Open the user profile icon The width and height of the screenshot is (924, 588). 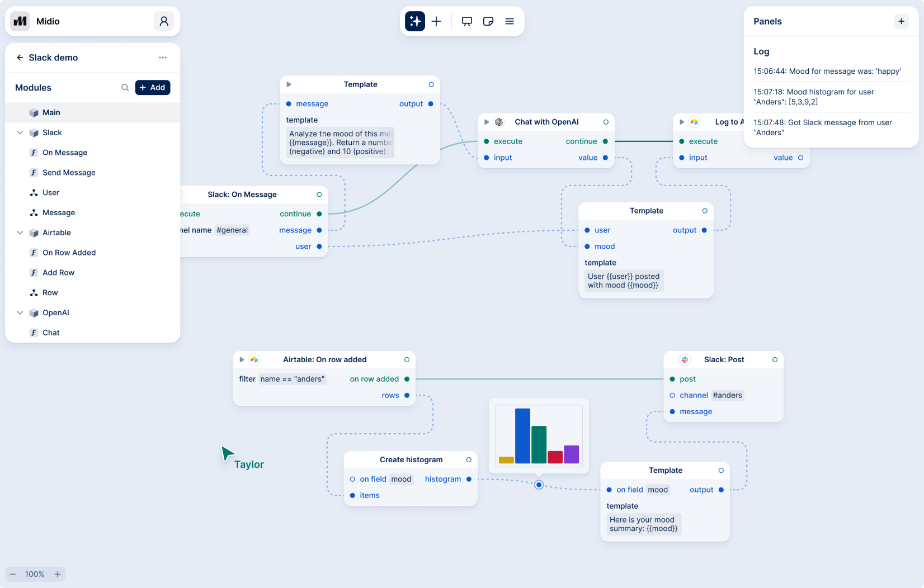pyautogui.click(x=164, y=21)
